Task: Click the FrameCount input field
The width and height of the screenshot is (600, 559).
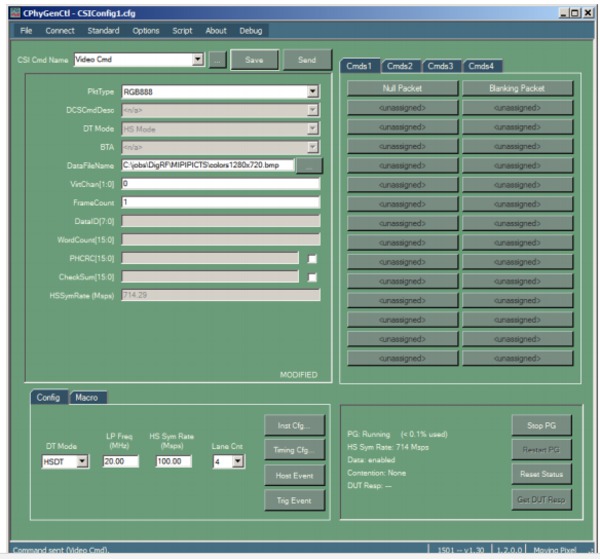Action: pyautogui.click(x=221, y=202)
